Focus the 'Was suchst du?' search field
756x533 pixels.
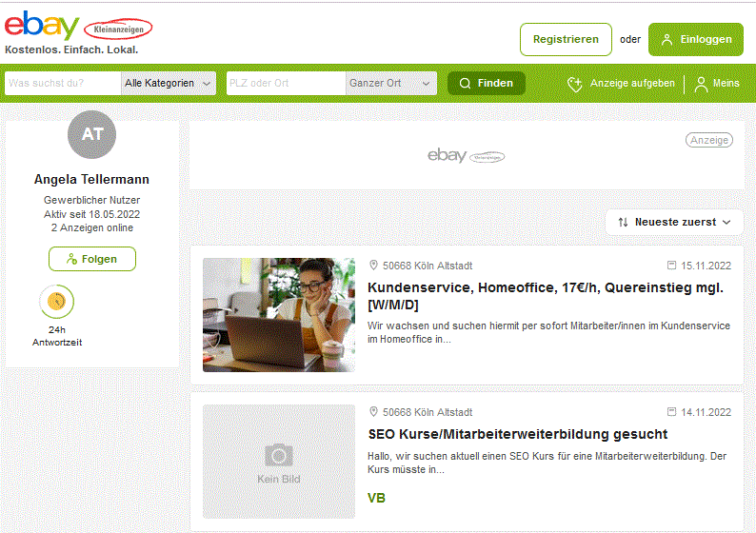click(63, 83)
